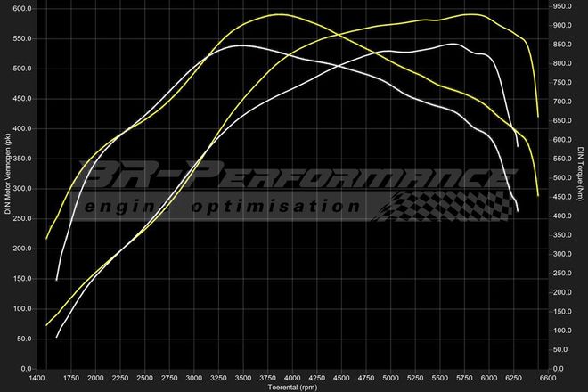588x392 pixels.
Task: Click the 2500 tick on rpm axis
Action: [144, 378]
